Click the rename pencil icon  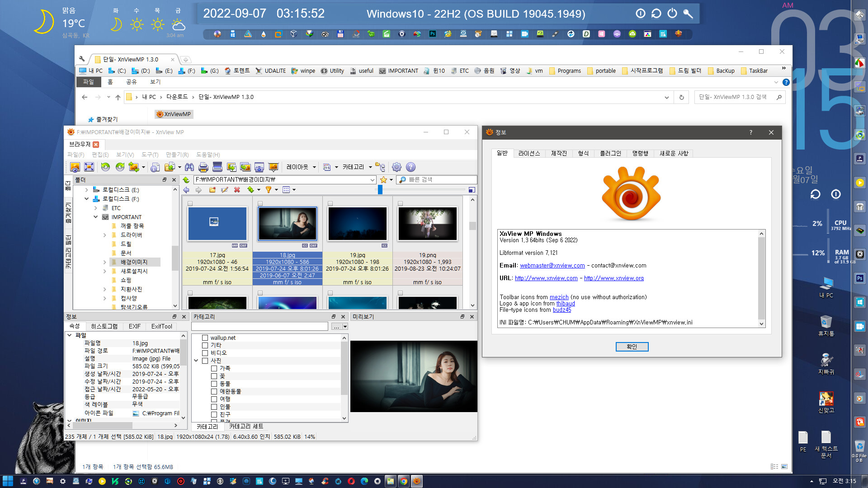coord(224,190)
